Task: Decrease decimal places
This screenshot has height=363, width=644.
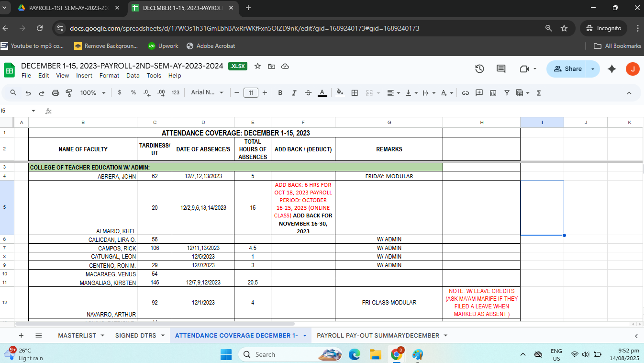Action: (147, 93)
